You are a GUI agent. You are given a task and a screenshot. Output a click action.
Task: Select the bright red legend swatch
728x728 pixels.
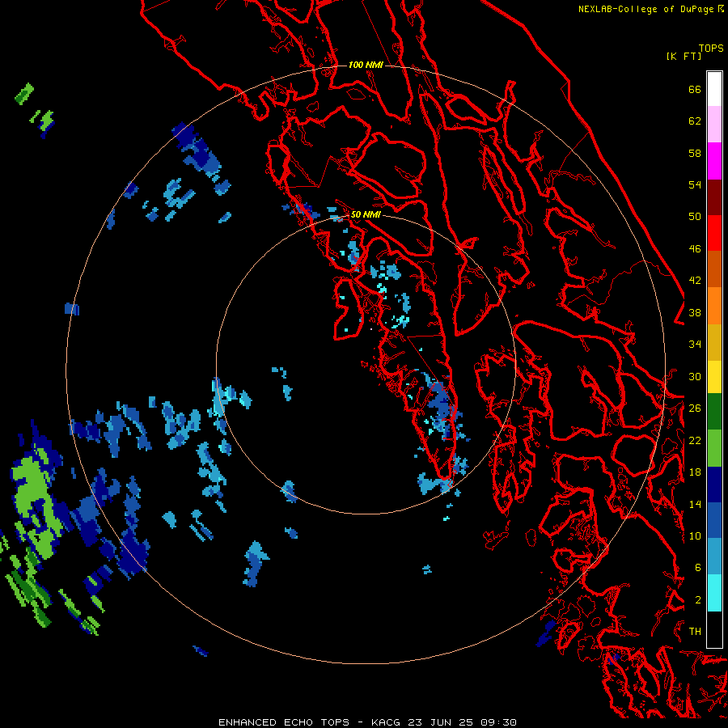point(714,233)
